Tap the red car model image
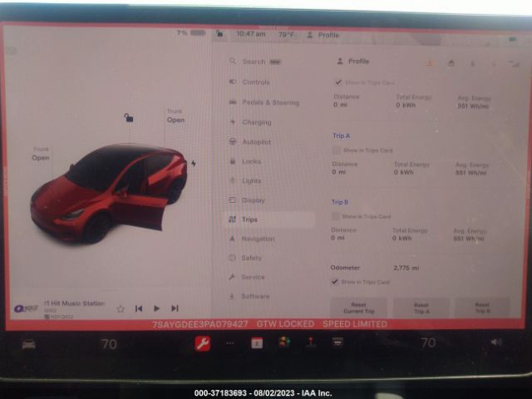 [x=109, y=194]
